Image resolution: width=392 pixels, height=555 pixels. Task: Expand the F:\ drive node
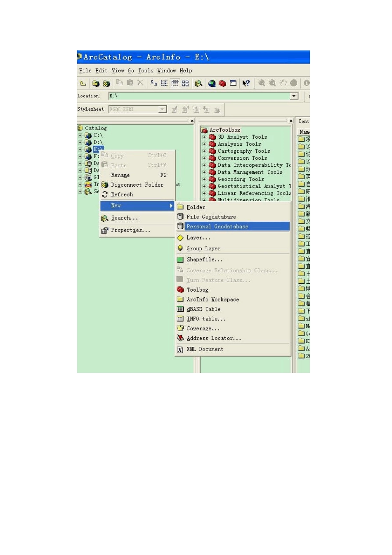[x=80, y=157]
